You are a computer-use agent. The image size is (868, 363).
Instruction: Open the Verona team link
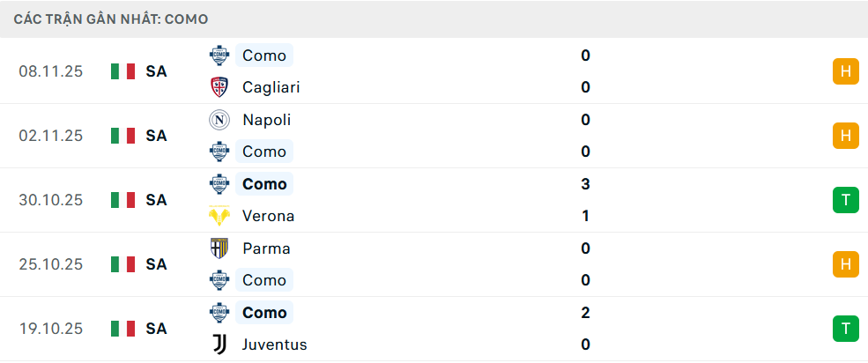pyautogui.click(x=268, y=216)
